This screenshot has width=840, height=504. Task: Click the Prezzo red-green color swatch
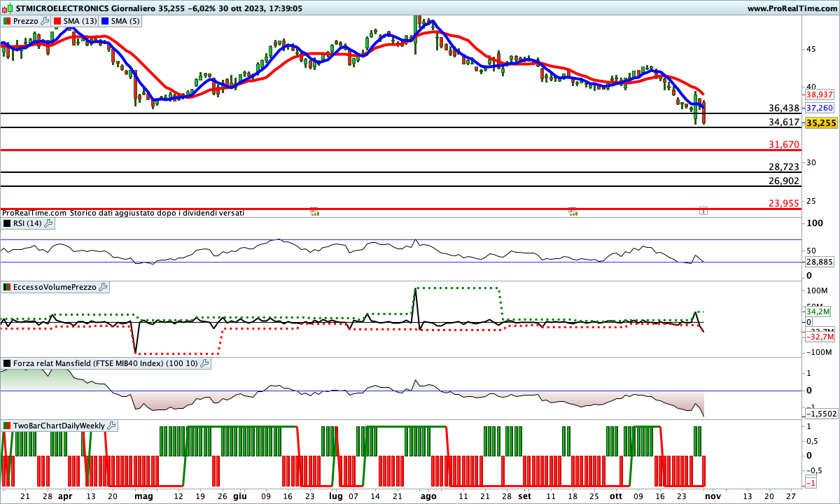pos(6,21)
